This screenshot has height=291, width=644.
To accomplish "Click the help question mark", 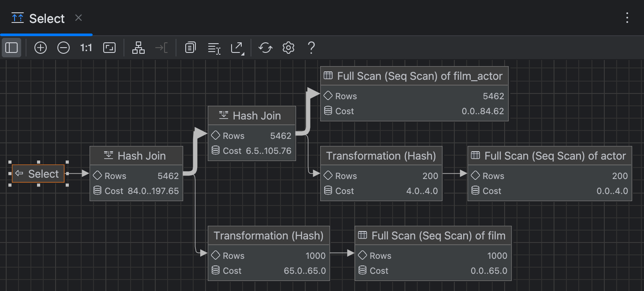I will click(311, 48).
